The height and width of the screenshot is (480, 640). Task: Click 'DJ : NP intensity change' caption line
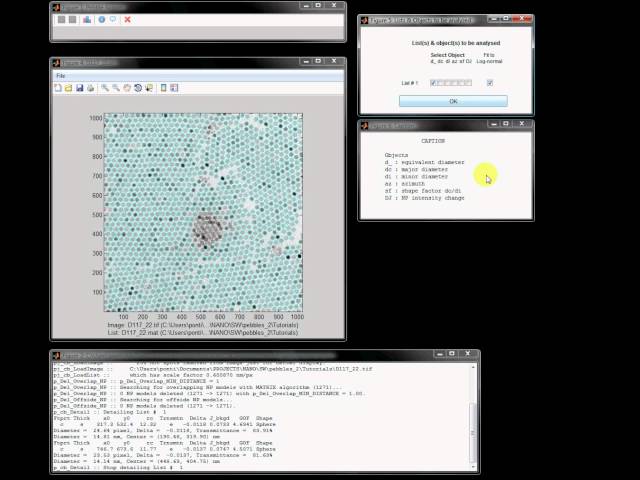click(x=424, y=198)
